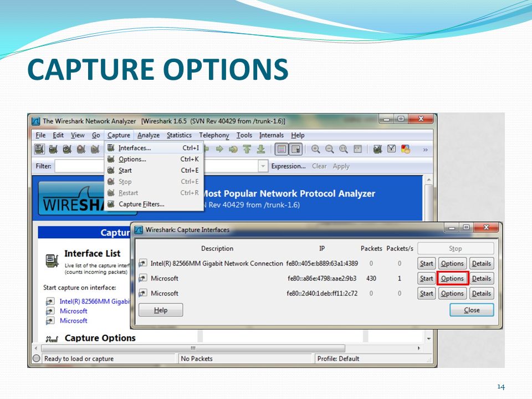
Task: Open the Statistics menu
Action: pyautogui.click(x=179, y=135)
